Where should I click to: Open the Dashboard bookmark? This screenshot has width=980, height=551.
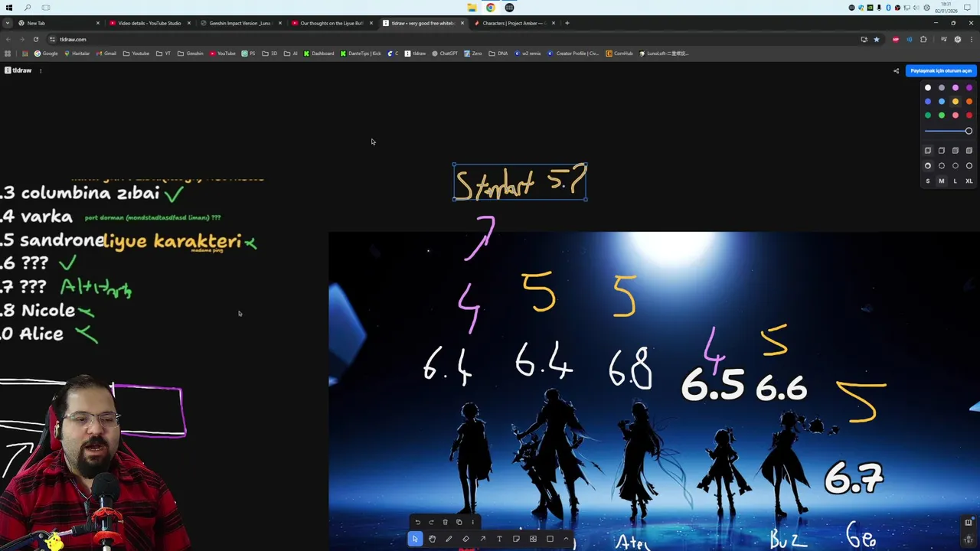click(318, 54)
